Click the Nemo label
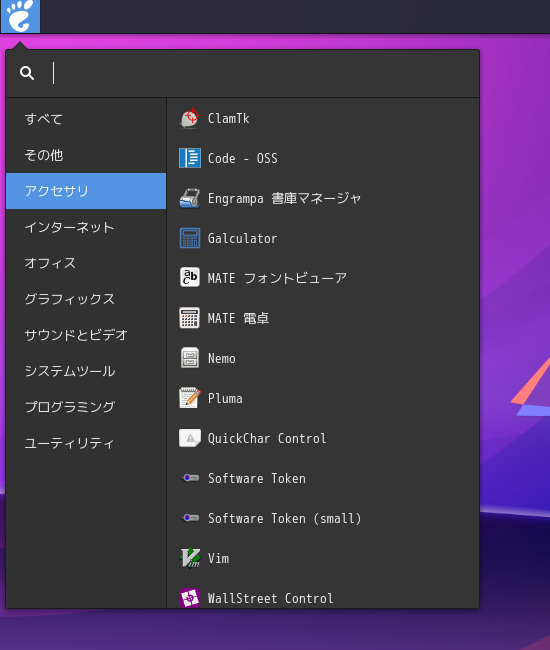This screenshot has height=650, width=550. point(222,359)
